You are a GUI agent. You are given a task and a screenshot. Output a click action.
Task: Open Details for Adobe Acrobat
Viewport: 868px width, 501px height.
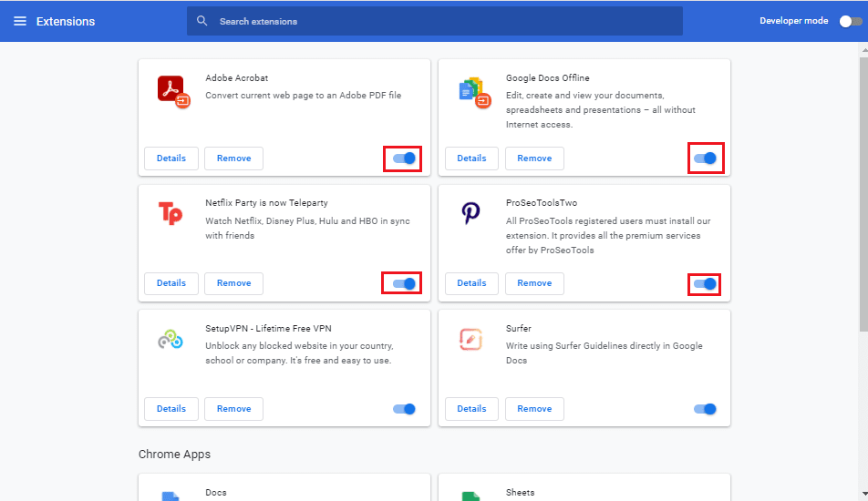[171, 158]
